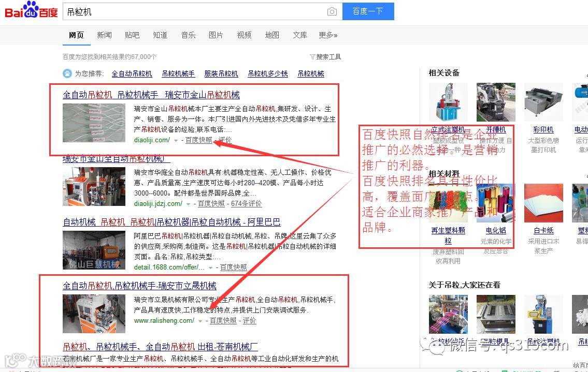Click 彩印机 equipment image
This screenshot has width=588, height=372.
(x=543, y=102)
